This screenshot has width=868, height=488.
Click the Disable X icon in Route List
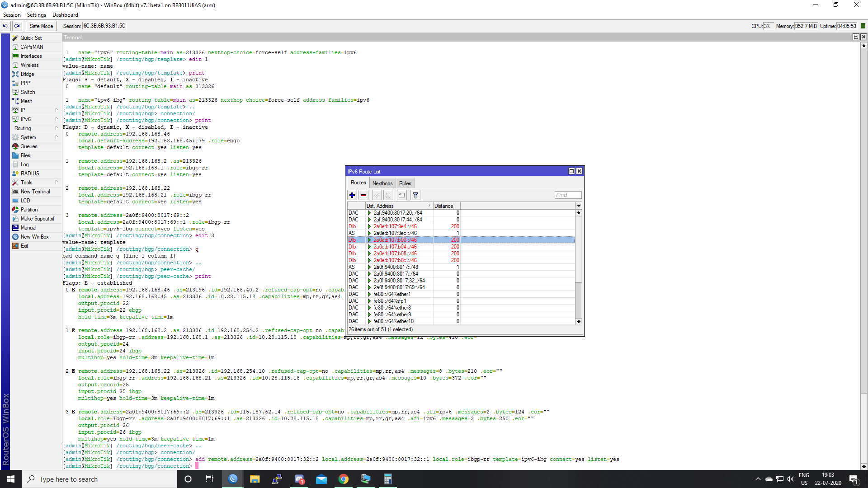click(x=388, y=195)
